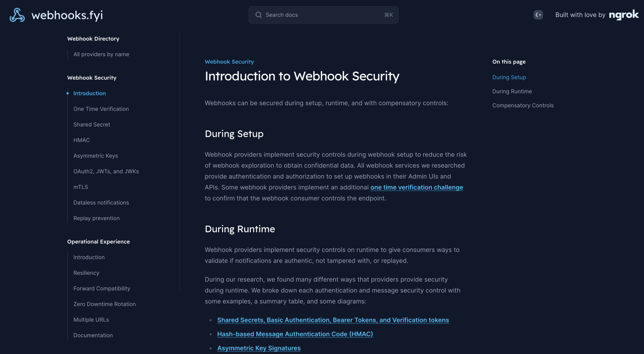Open 'Zero Downtime Rotation' under Operational Experience

[104, 304]
